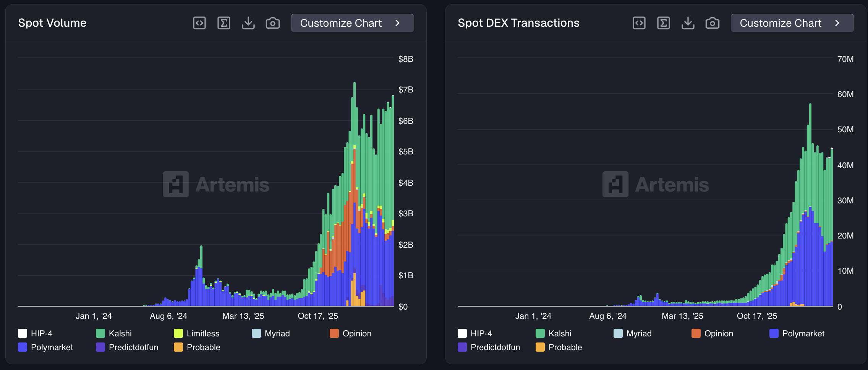Click Jan 1, '24 date on Spot Volume axis
Image resolution: width=868 pixels, height=370 pixels.
click(x=94, y=316)
